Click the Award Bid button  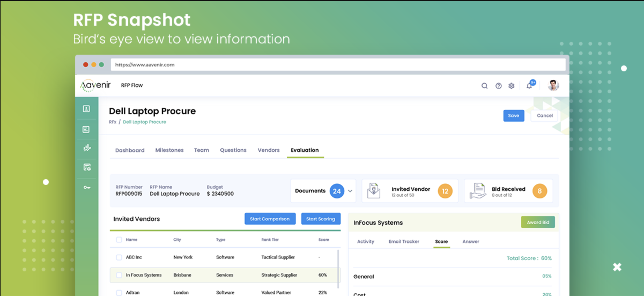(538, 222)
